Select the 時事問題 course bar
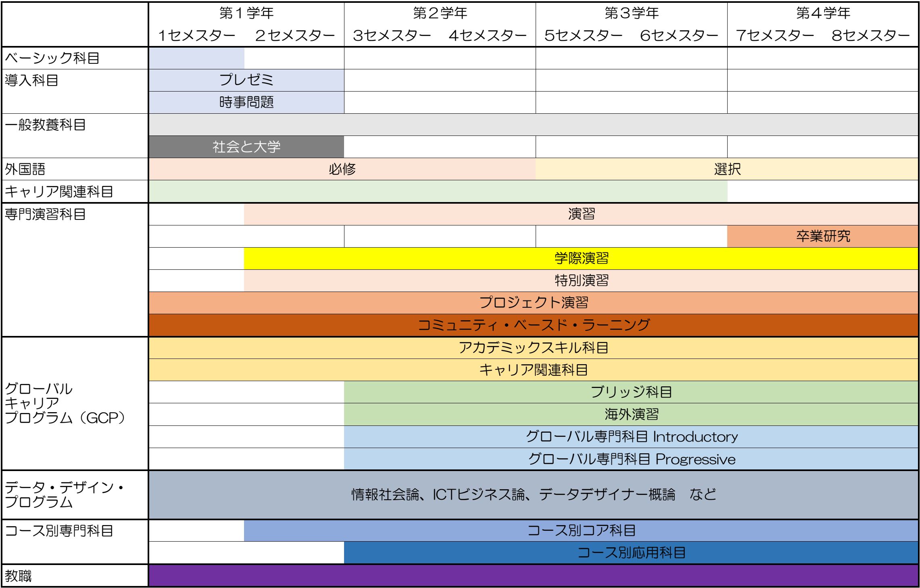 [246, 102]
